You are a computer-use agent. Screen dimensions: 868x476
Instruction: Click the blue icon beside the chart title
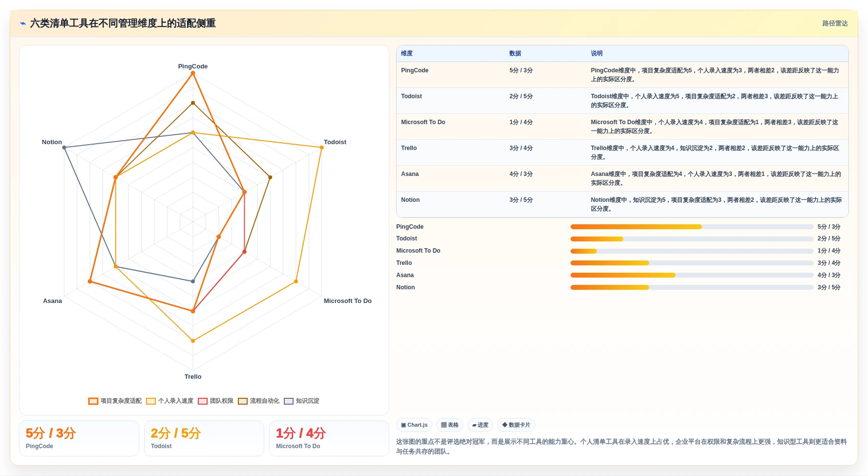pyautogui.click(x=23, y=23)
